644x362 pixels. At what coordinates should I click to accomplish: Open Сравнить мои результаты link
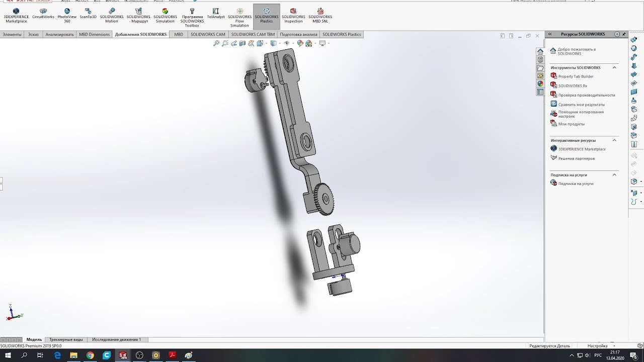click(582, 105)
